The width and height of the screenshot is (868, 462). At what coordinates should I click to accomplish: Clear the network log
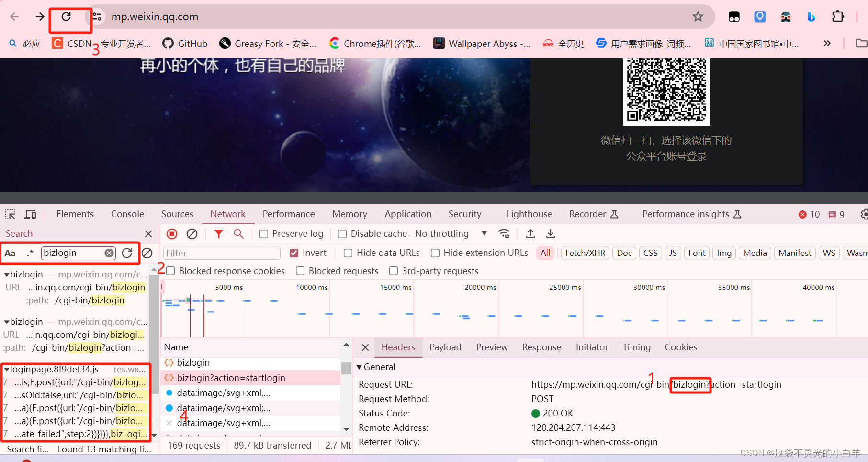192,234
